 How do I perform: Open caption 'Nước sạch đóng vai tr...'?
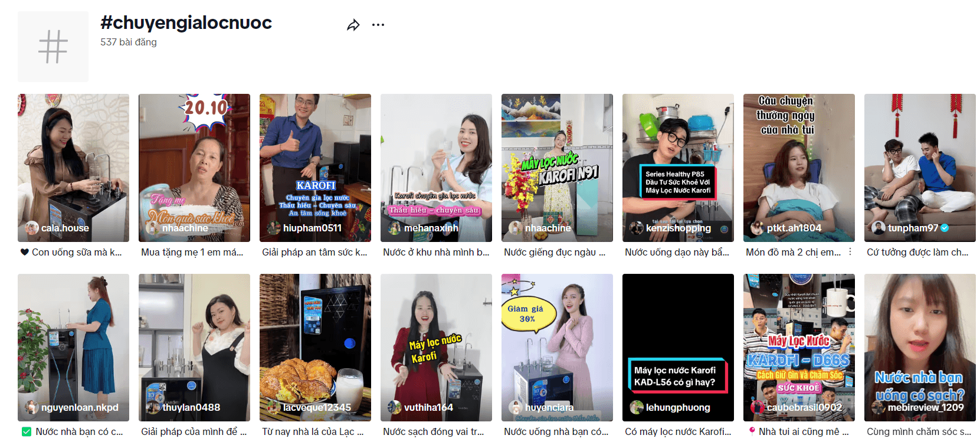[434, 431]
